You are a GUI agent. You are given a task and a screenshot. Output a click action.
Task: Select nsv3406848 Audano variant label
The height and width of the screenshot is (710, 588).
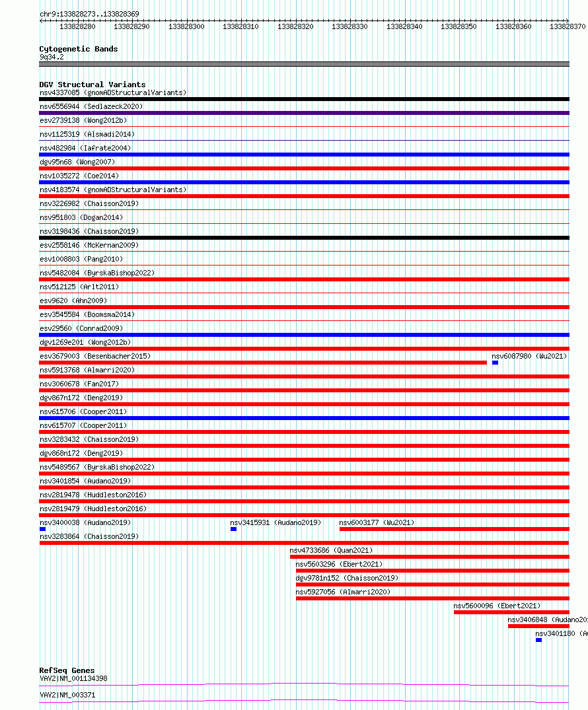coord(547,620)
